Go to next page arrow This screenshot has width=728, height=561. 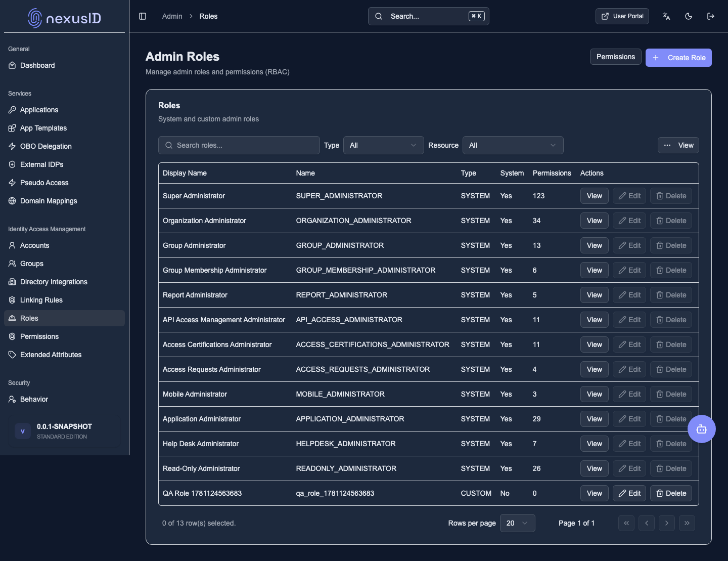667,523
